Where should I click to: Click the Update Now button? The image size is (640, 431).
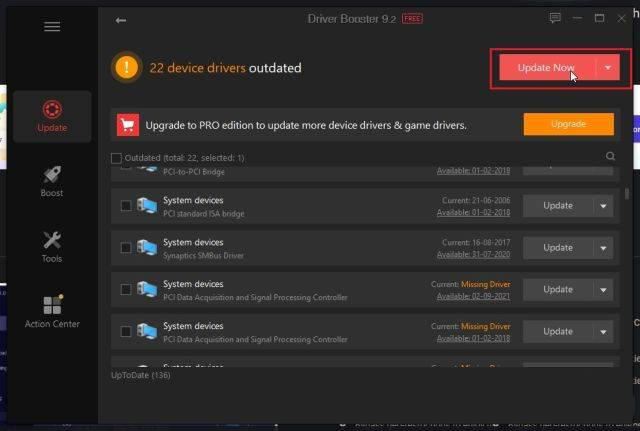pos(546,68)
